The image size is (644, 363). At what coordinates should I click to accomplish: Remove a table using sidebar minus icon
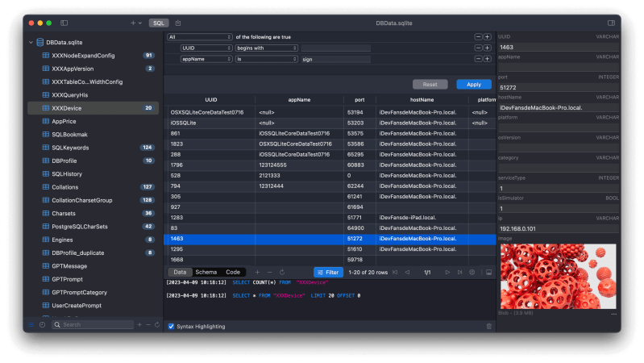tap(148, 325)
